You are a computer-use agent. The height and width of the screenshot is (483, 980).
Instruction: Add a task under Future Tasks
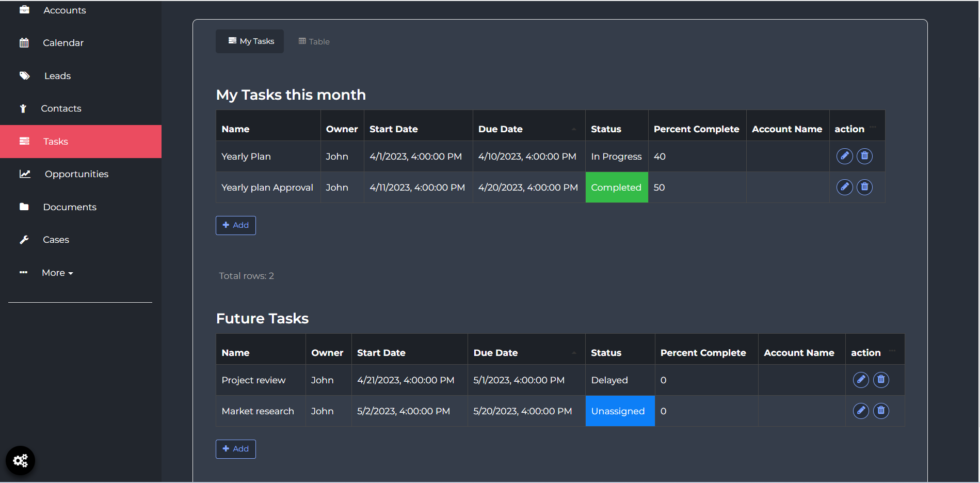[236, 449]
